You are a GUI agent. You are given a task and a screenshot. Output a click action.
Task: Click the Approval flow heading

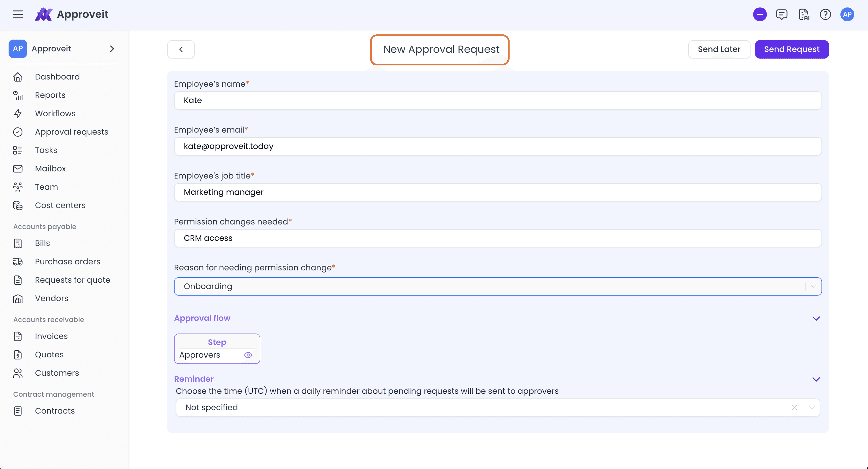click(x=202, y=318)
